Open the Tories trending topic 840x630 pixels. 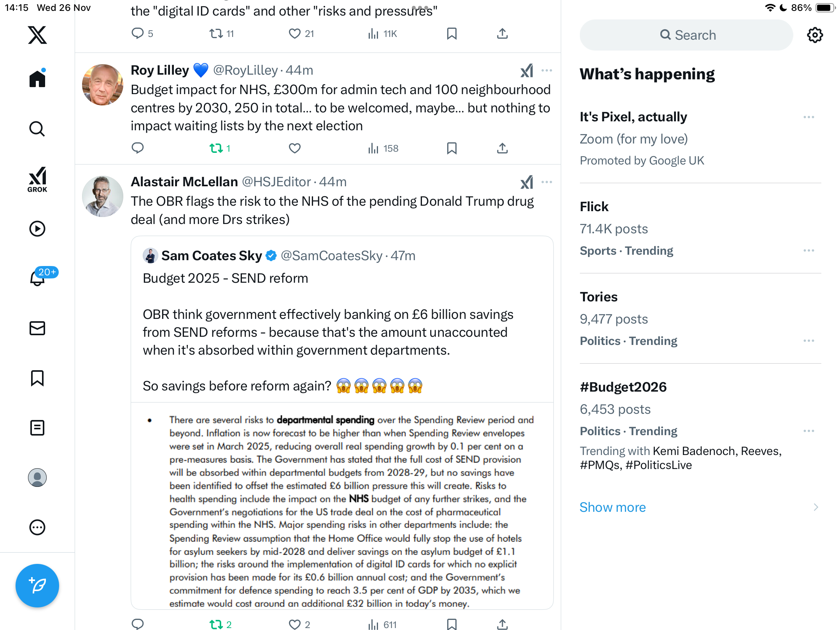pos(599,297)
